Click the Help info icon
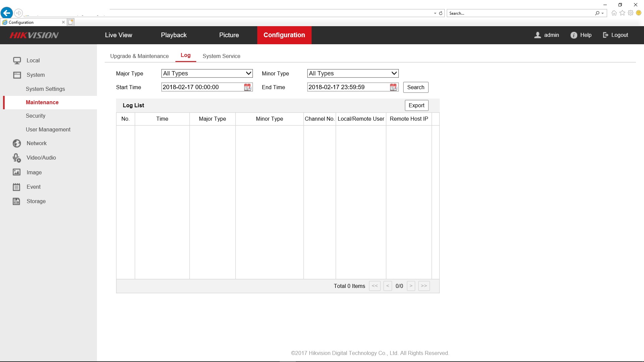 pos(574,35)
